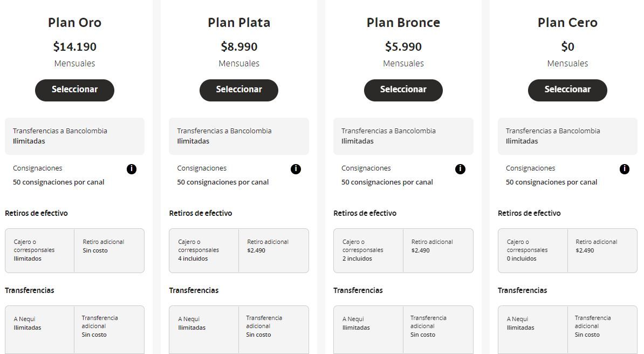Click the Plan Oro heading
The image size is (644, 354).
click(x=75, y=23)
